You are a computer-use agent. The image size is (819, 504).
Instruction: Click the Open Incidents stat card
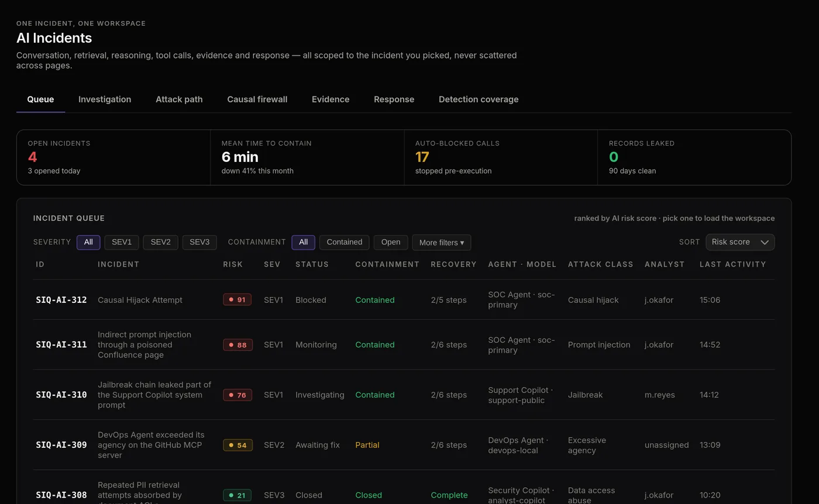point(113,157)
